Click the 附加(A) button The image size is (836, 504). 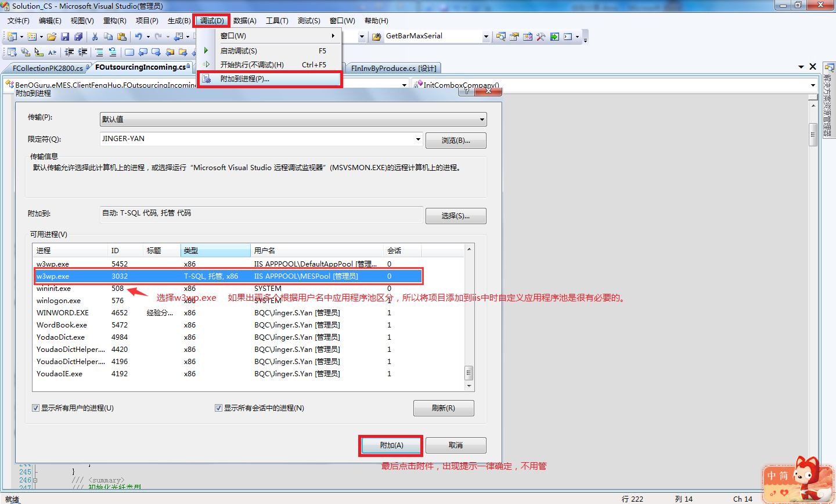coord(391,445)
